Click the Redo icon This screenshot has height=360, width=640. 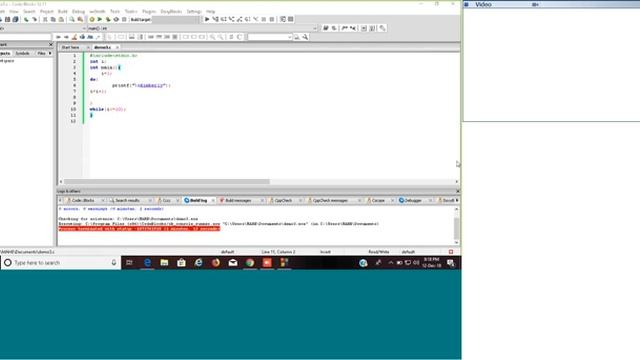(x=34, y=19)
